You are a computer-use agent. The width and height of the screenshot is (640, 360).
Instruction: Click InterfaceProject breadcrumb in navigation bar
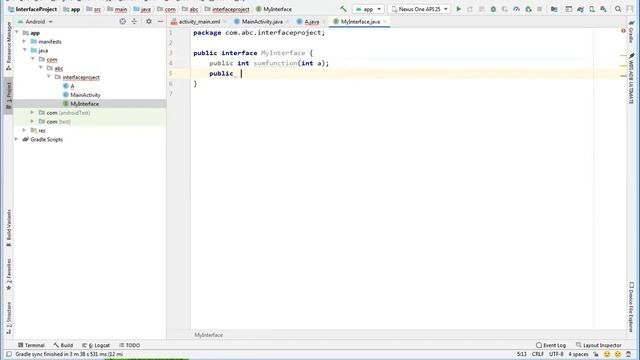coord(32,9)
